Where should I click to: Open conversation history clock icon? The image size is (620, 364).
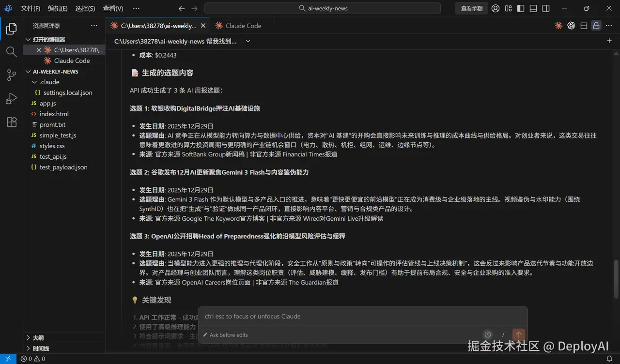(488, 334)
